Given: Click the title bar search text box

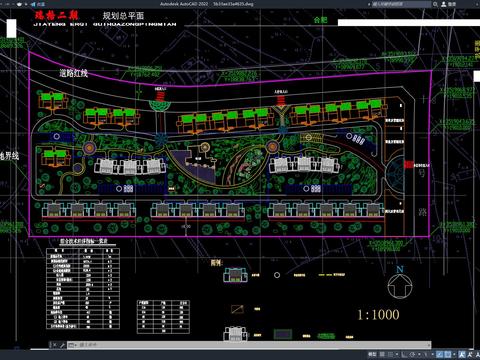Looking at the screenshot, I should point(401,4).
